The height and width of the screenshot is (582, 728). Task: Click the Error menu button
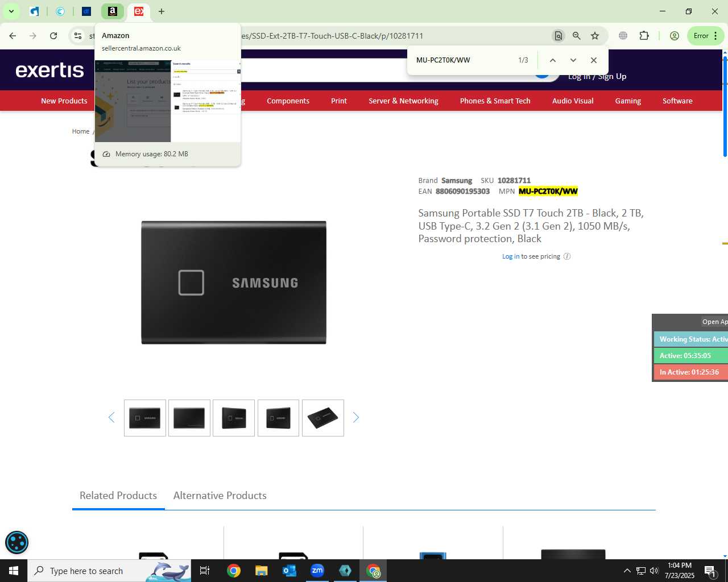click(x=705, y=36)
